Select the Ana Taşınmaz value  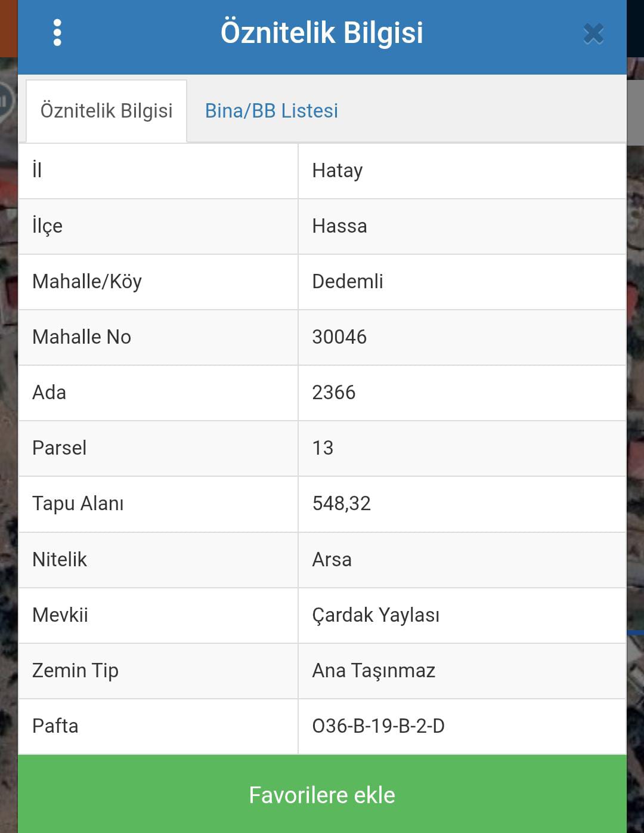point(374,671)
